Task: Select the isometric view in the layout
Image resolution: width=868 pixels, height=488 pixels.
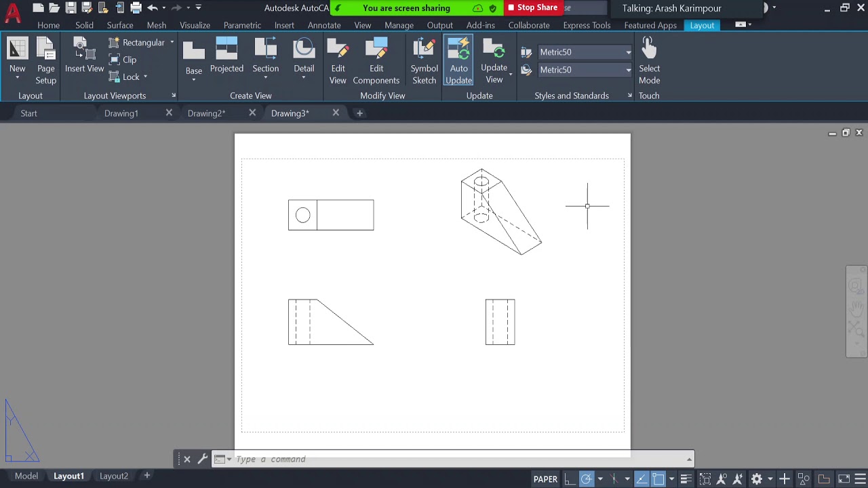Action: (501, 211)
